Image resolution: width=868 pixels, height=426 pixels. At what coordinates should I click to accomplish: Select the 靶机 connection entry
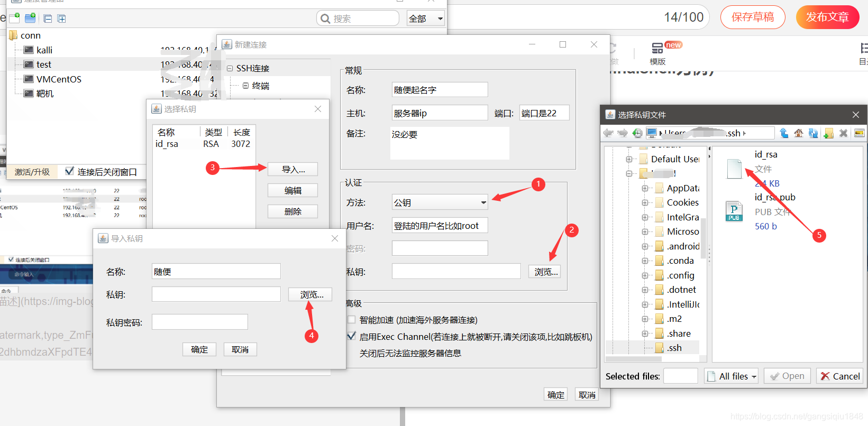point(45,94)
